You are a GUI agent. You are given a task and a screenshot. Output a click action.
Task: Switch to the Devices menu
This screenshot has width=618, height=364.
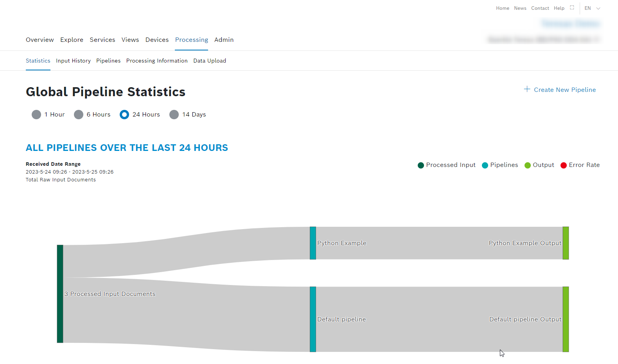point(157,40)
